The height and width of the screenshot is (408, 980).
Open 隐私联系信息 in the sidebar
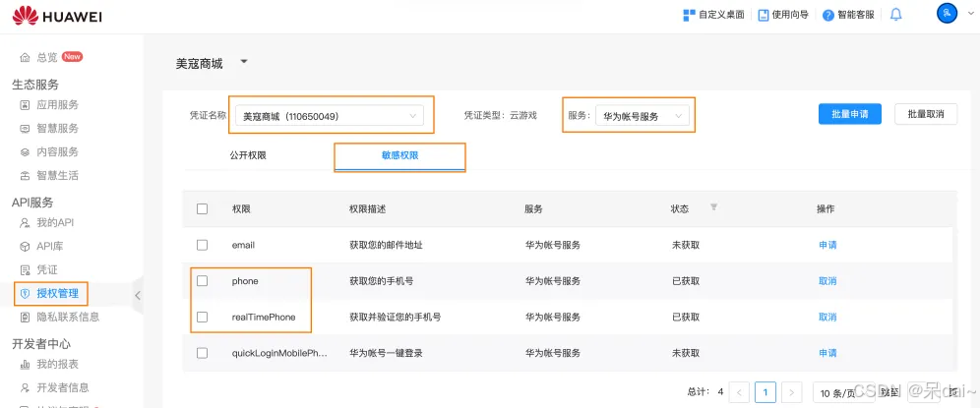click(68, 317)
